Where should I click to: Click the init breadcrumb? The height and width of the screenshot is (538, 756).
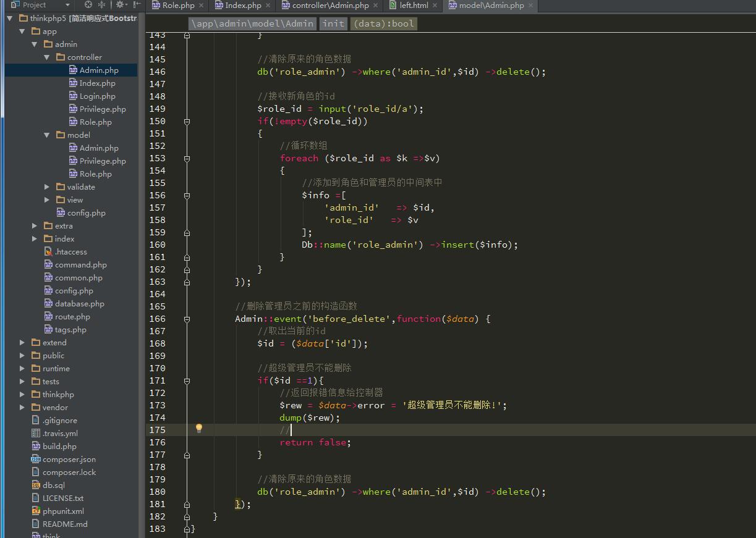coord(333,23)
